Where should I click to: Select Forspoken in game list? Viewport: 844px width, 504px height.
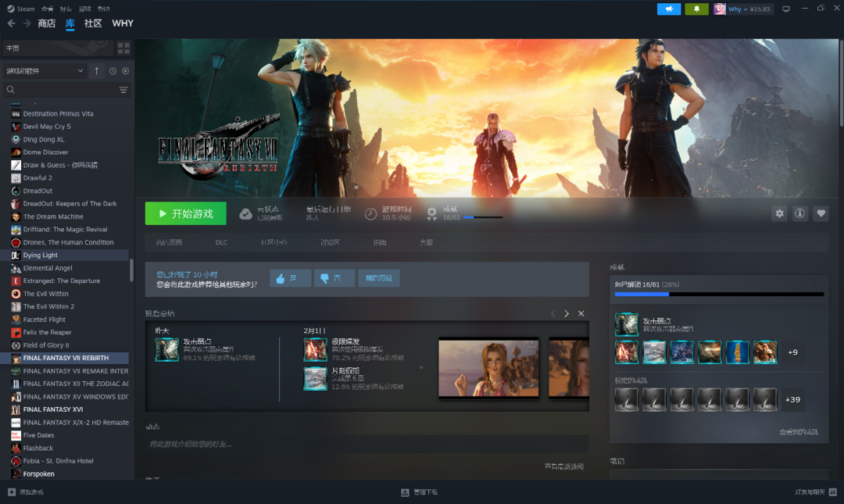65,474
